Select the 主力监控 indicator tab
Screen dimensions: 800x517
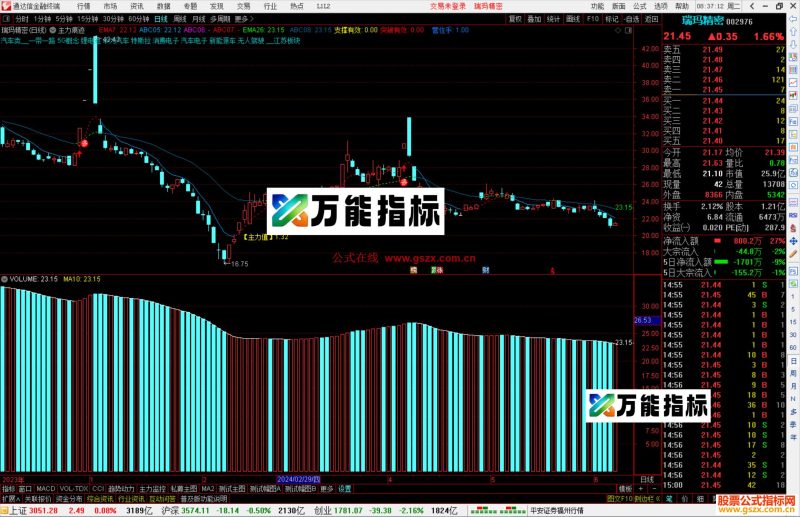[x=153, y=489]
